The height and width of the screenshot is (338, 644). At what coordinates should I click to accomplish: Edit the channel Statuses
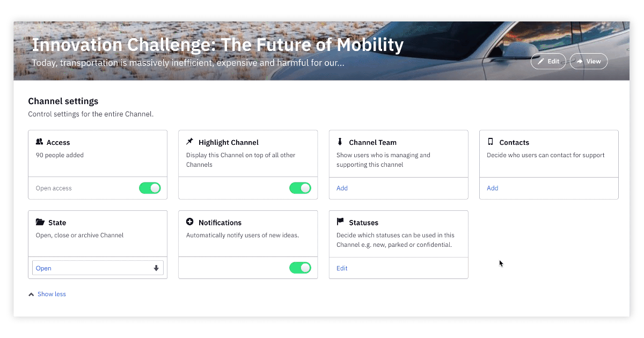click(x=342, y=268)
